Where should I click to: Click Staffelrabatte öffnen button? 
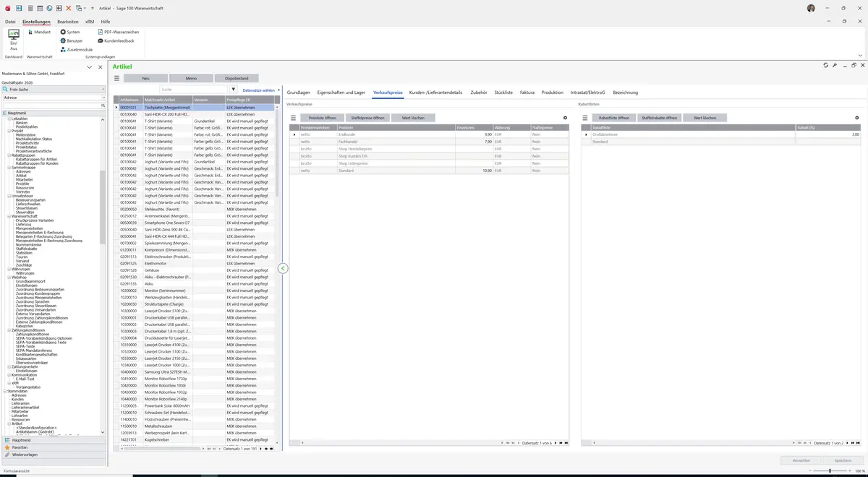coord(660,117)
